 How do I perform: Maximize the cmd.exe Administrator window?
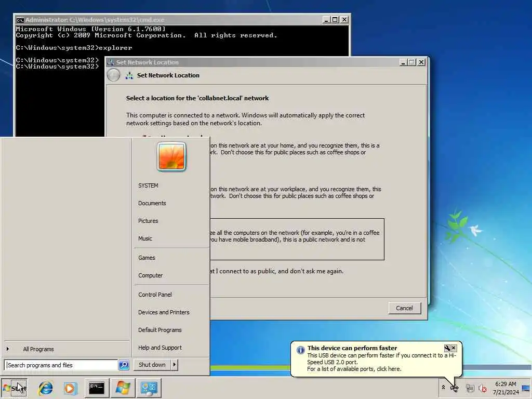pyautogui.click(x=335, y=20)
